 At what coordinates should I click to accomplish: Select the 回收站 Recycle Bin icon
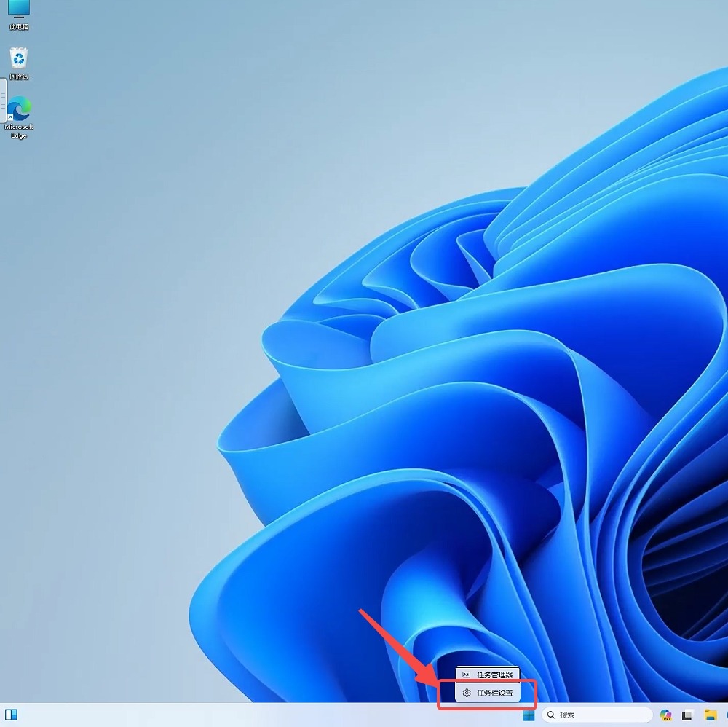(x=19, y=58)
